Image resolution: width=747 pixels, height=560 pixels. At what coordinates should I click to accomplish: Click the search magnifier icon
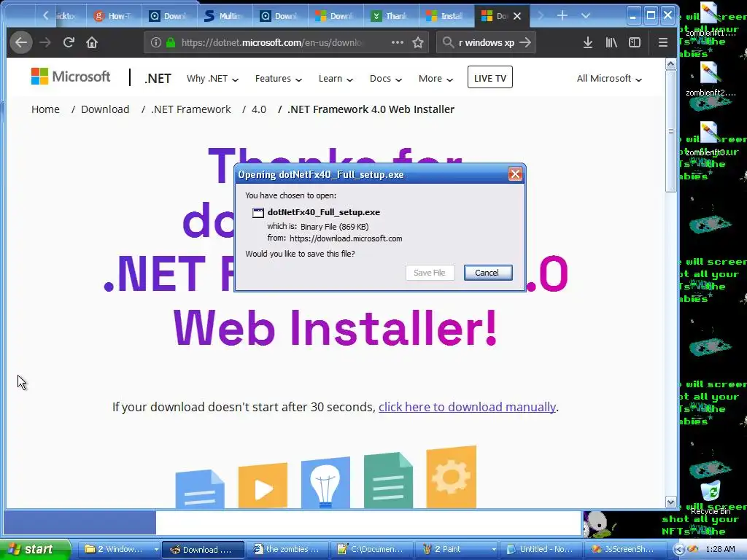[448, 42]
